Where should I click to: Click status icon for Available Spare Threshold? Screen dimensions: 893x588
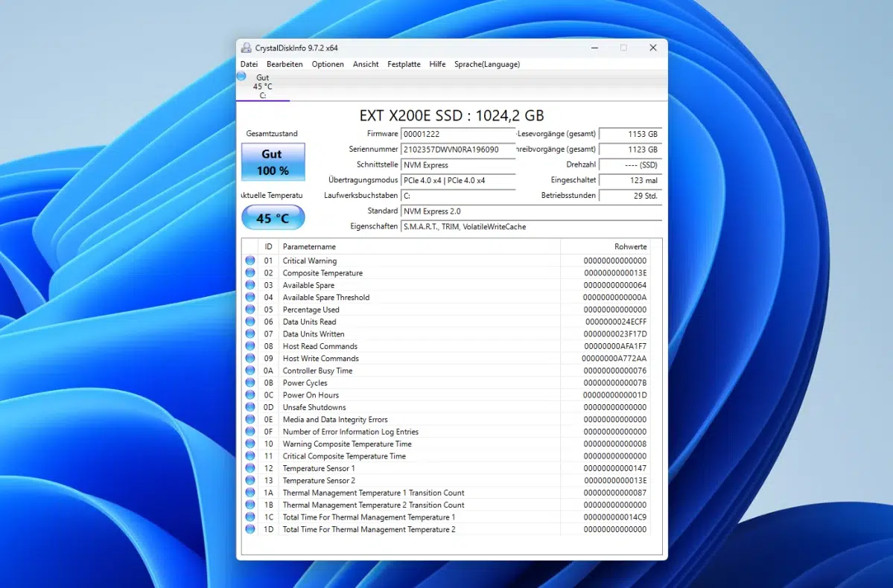pyautogui.click(x=250, y=297)
